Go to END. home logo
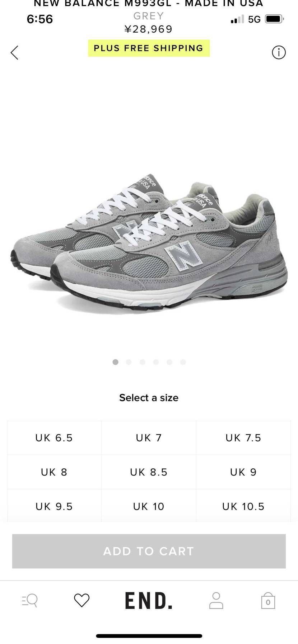Screen dimensions: 298x644 [149, 601]
